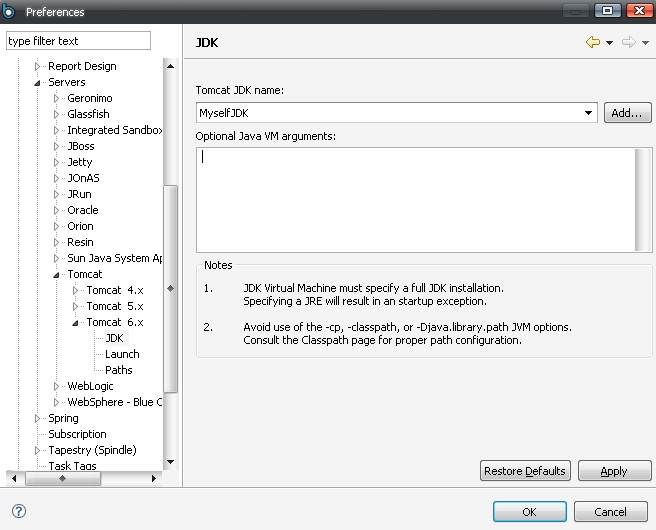Expand the Glassfish node
This screenshot has width=656, height=530.
click(x=56, y=114)
